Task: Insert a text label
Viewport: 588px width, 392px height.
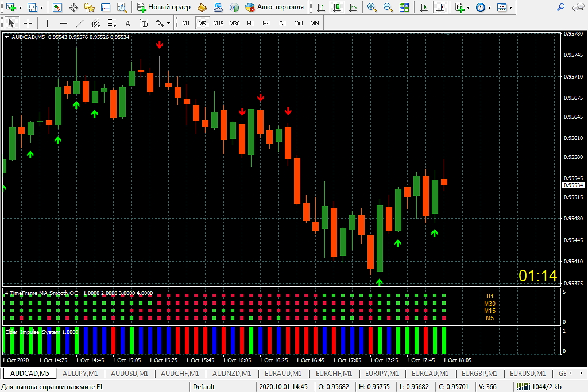Action: (144, 23)
